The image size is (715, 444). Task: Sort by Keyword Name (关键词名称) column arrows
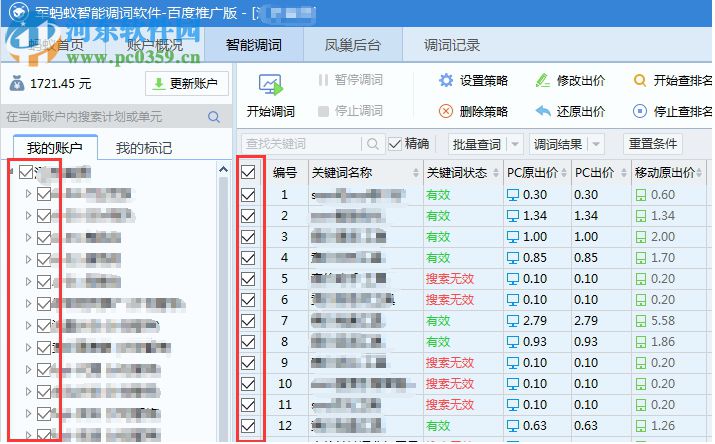coord(415,173)
